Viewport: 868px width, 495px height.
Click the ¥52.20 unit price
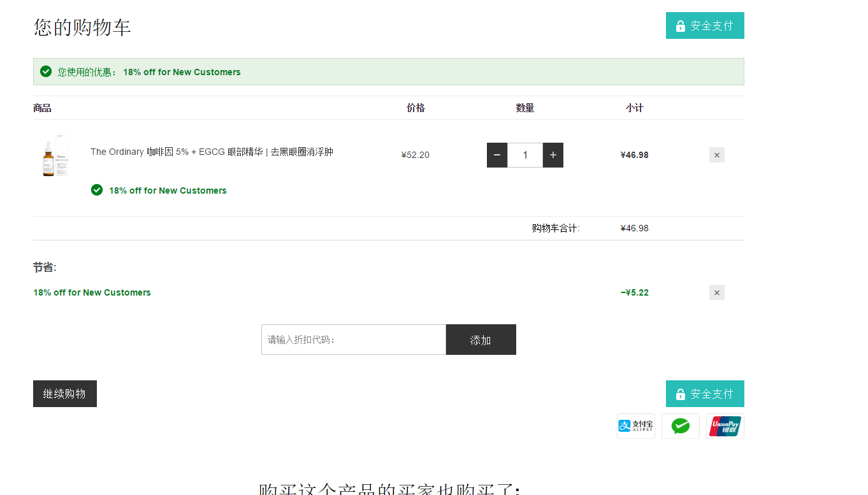pyautogui.click(x=416, y=155)
